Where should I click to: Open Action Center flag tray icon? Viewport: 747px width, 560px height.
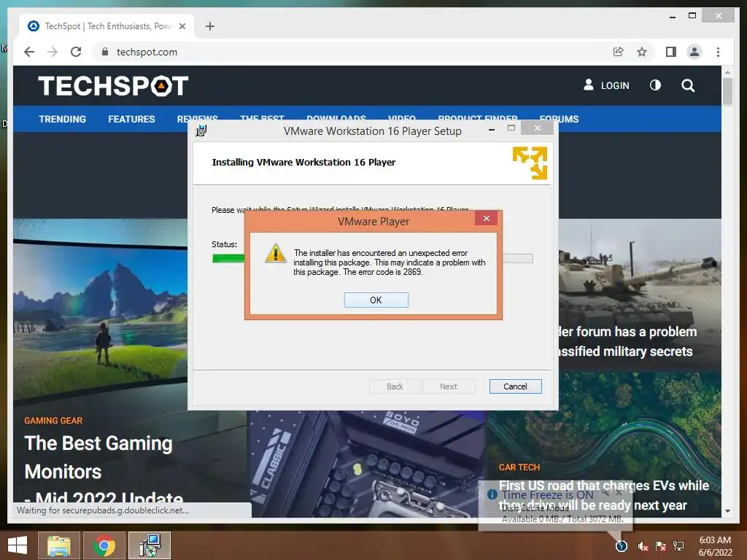[x=660, y=546]
